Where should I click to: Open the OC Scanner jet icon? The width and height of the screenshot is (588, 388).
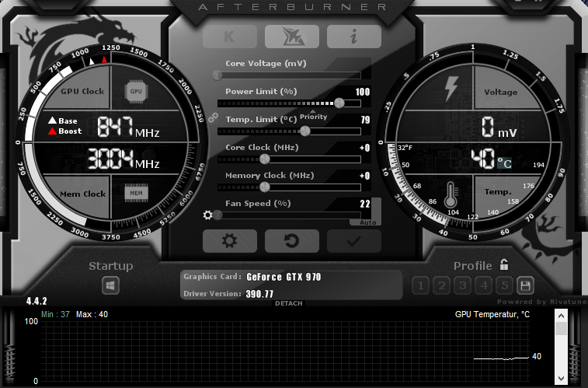292,37
